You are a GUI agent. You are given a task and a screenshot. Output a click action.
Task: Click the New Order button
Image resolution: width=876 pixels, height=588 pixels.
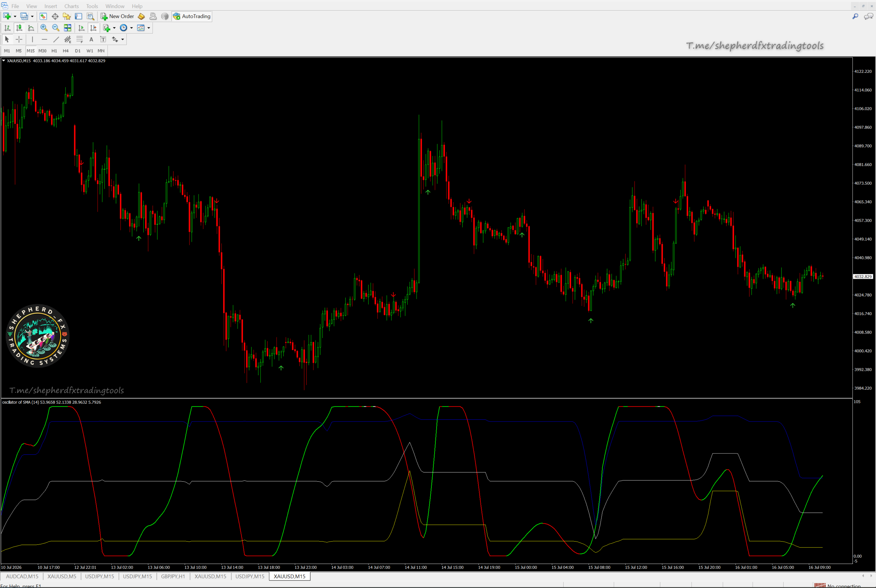coord(117,16)
